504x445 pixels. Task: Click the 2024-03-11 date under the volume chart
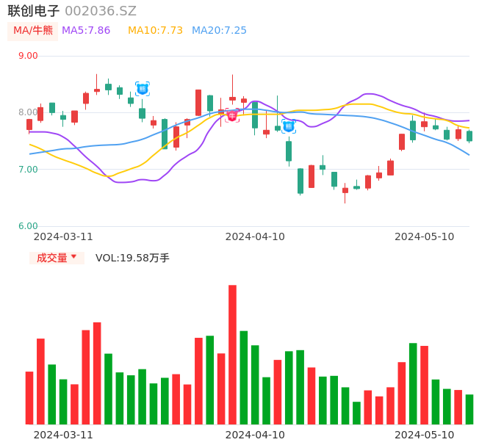(63, 435)
